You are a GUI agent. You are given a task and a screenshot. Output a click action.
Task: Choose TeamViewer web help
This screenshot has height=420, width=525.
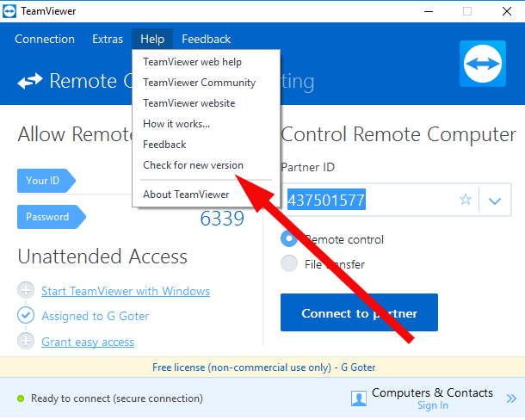tap(206, 62)
